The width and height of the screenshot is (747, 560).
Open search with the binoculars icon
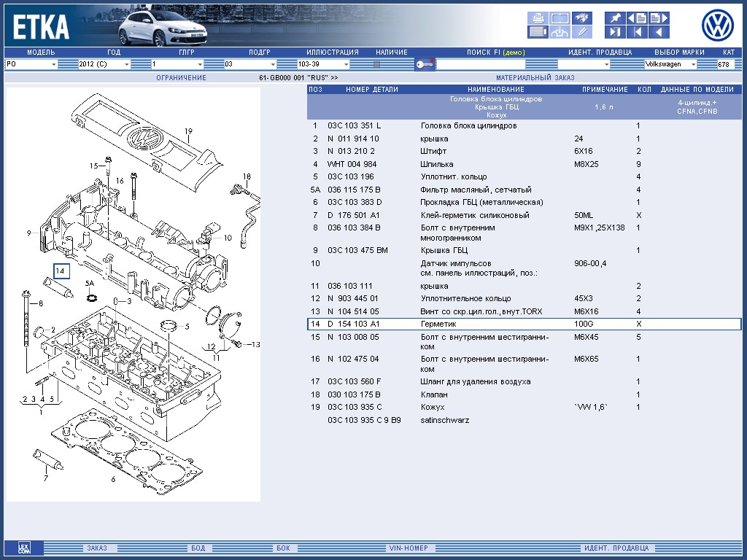[x=581, y=17]
